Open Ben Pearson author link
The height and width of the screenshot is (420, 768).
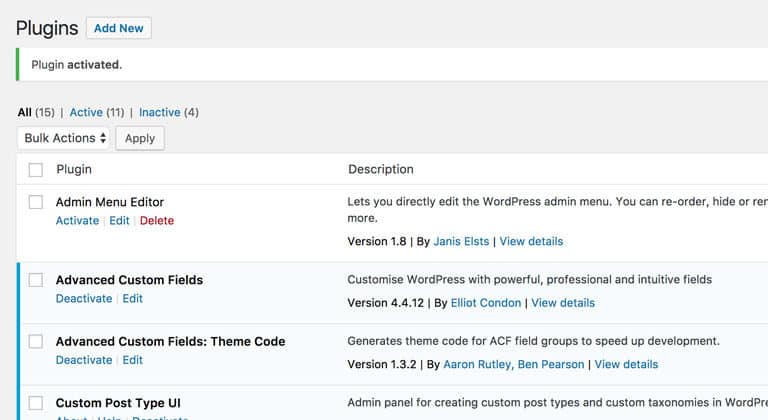[551, 364]
